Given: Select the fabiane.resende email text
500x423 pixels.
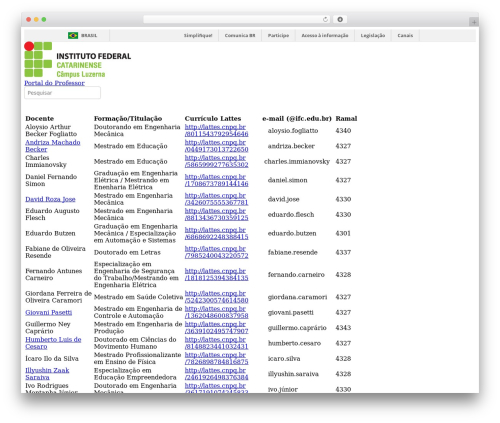Looking at the screenshot, I should click(292, 252).
